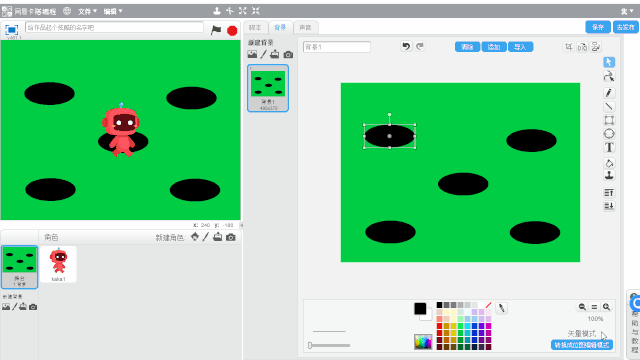Choose new backdrop from library icon
This screenshot has width=640, height=360.
pyautogui.click(x=252, y=54)
